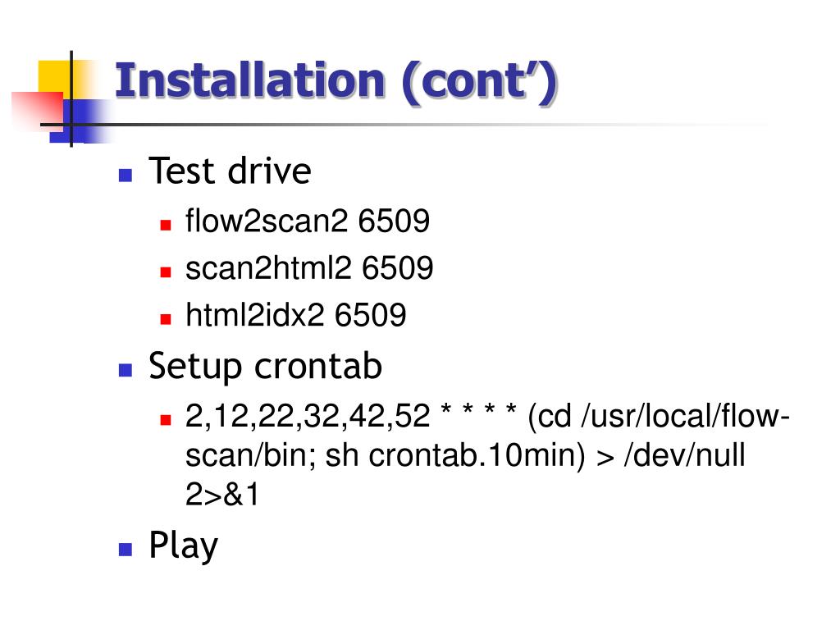
Task: Click the "html2idx2 6509" line
Action: coord(295,315)
